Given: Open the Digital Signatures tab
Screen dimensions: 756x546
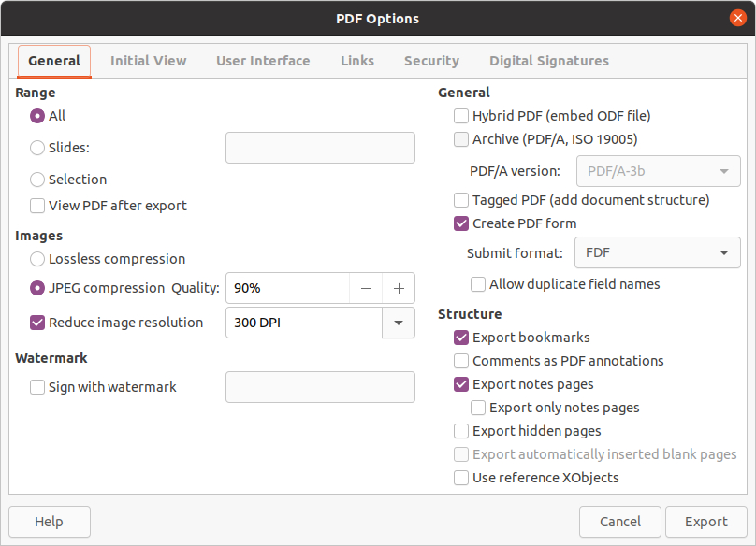Looking at the screenshot, I should click(x=549, y=61).
